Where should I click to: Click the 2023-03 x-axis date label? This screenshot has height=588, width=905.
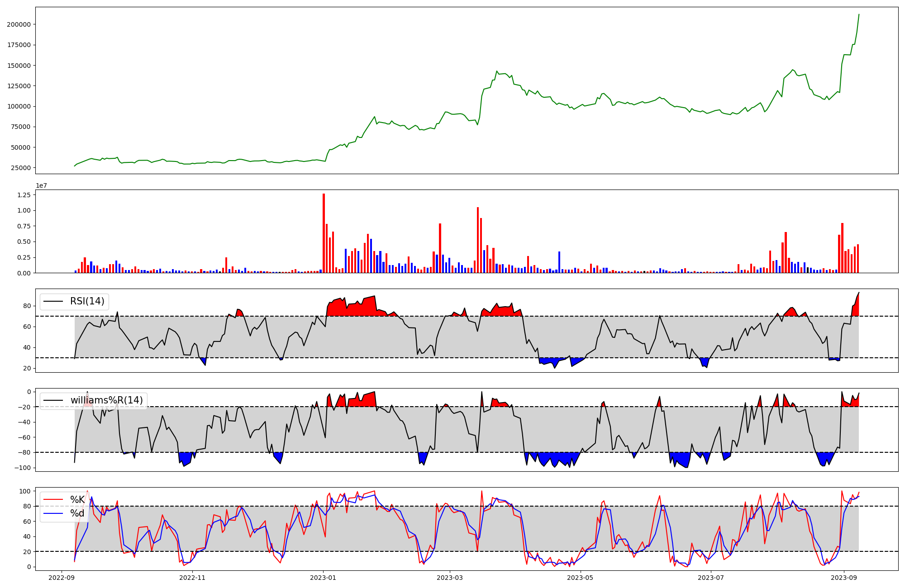pos(449,577)
